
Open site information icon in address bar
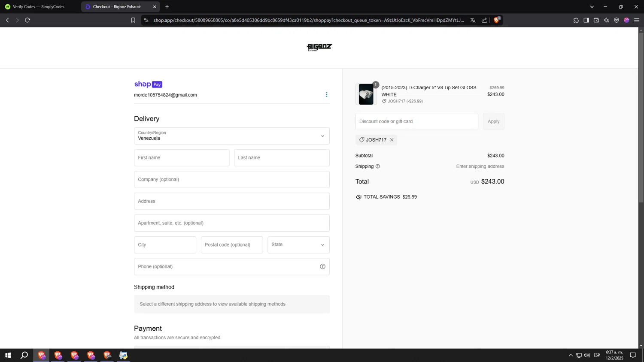pyautogui.click(x=146, y=20)
